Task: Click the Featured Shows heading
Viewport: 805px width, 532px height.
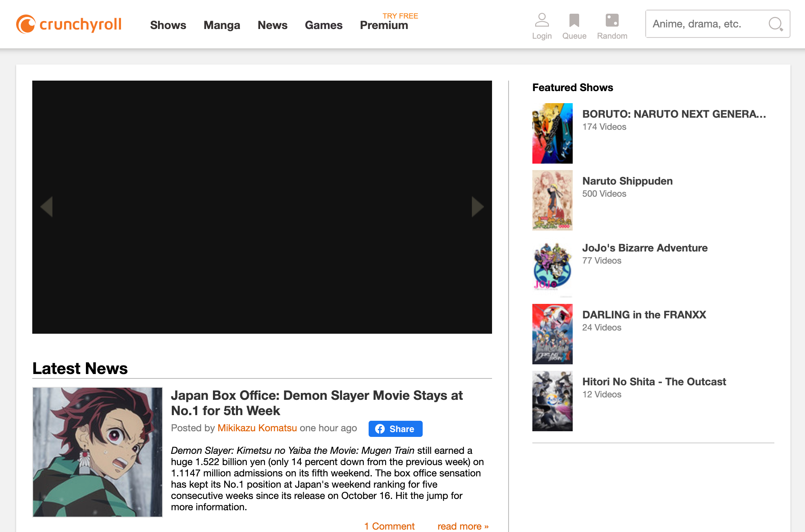Action: tap(573, 87)
